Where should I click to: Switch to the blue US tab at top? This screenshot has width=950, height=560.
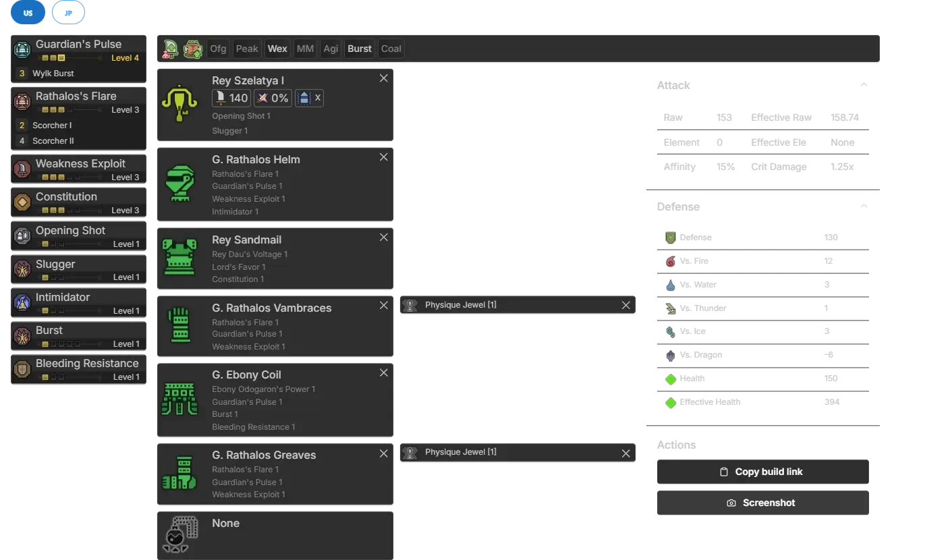click(x=28, y=13)
